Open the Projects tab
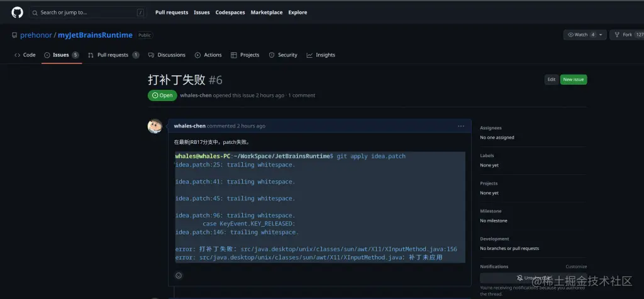Image resolution: width=644 pixels, height=299 pixels. pos(245,55)
